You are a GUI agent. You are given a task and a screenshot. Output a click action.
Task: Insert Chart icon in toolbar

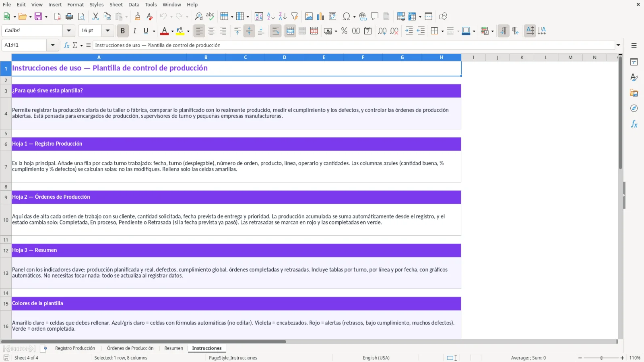[320, 16]
